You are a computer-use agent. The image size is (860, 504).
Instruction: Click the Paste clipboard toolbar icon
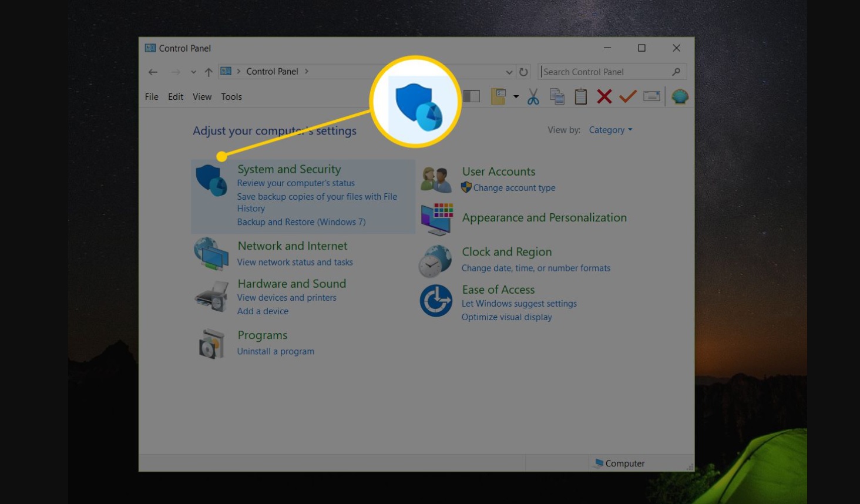click(580, 96)
